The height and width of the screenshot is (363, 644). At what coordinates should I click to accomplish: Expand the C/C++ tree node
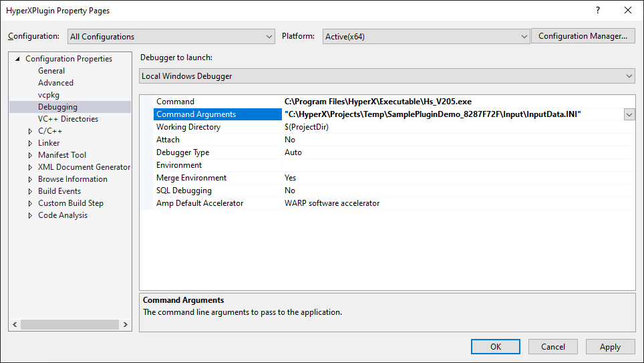tap(30, 131)
